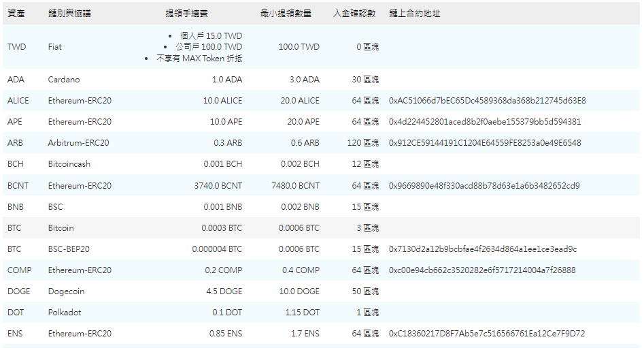Select the BSC protocol cell

point(56,207)
